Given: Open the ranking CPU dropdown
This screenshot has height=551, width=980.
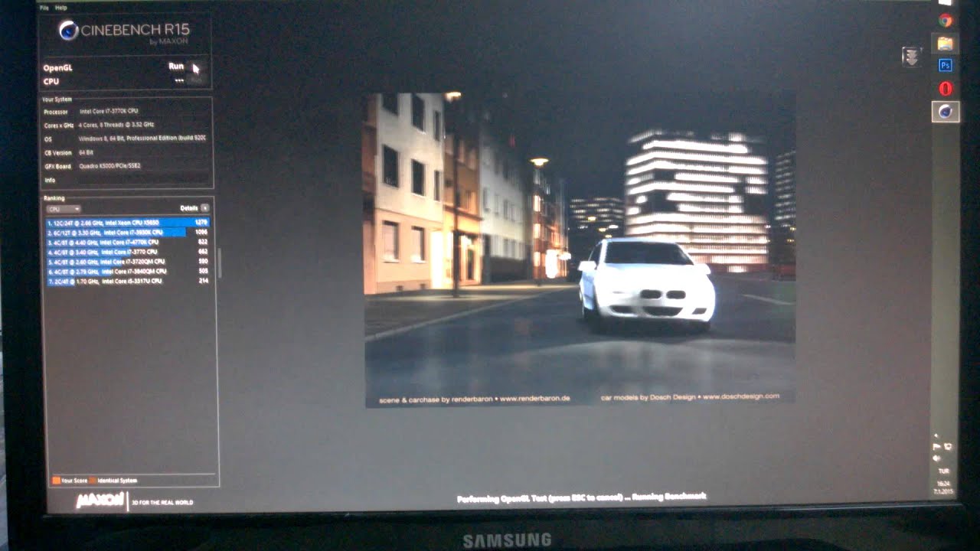Looking at the screenshot, I should click(64, 208).
